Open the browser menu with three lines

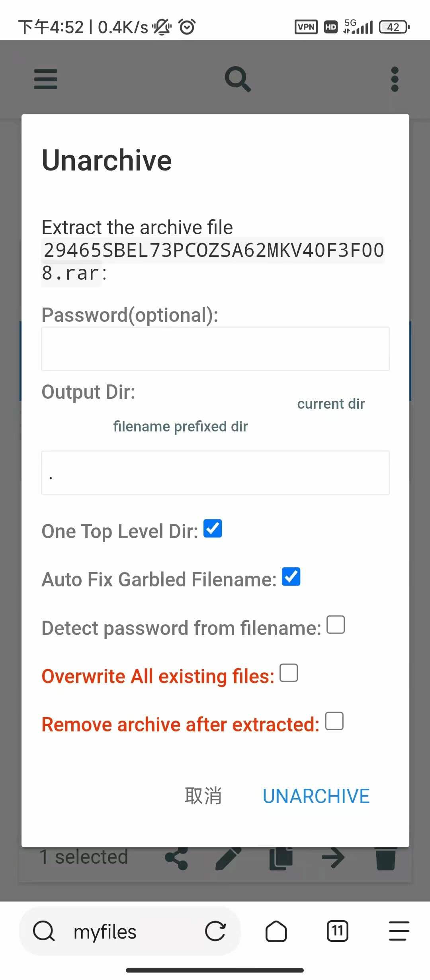(x=399, y=931)
